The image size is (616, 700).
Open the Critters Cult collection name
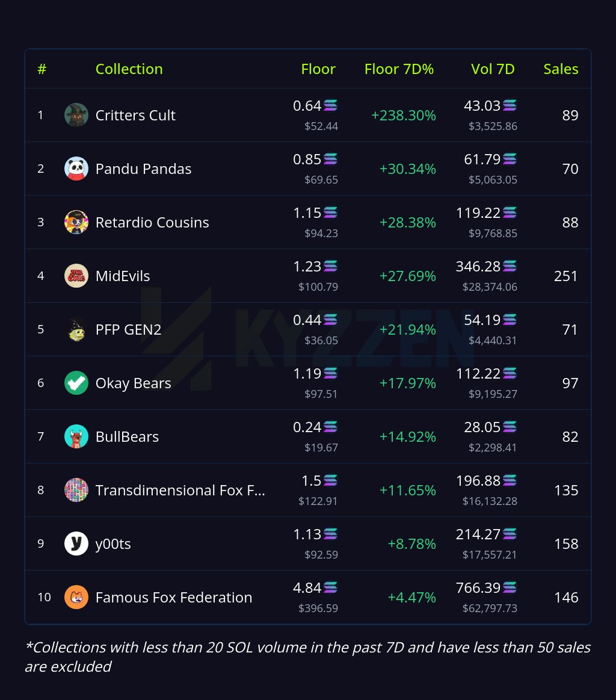135,115
